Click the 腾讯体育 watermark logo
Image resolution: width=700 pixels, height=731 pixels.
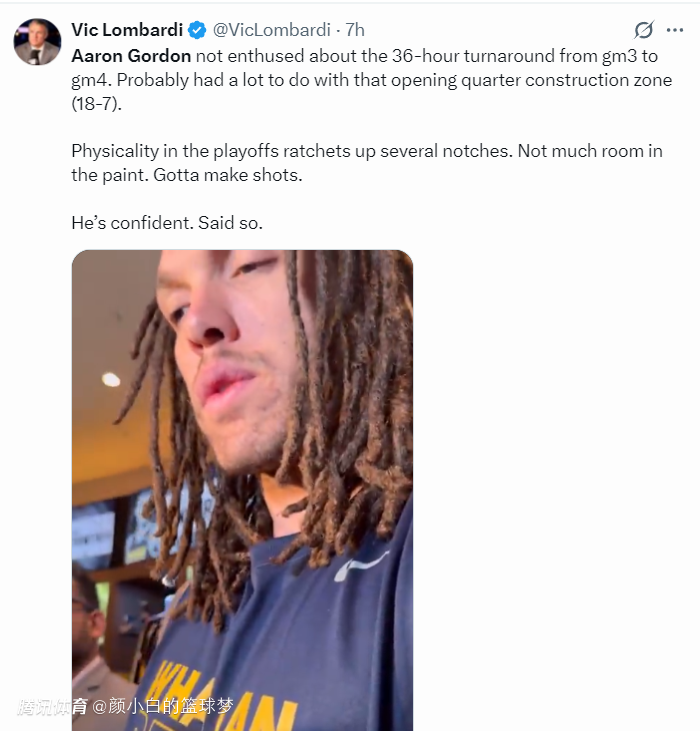(52, 707)
